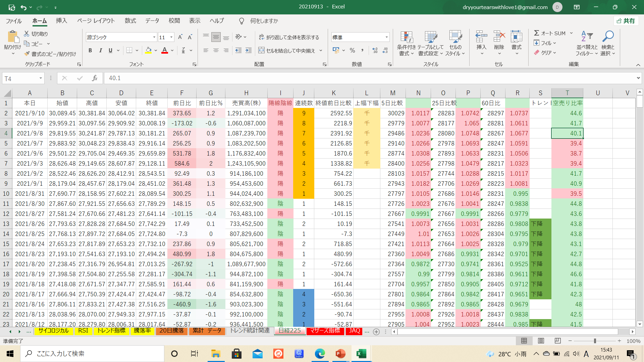Click Merge and Center cells button
The image size is (644, 362).
coord(287,51)
